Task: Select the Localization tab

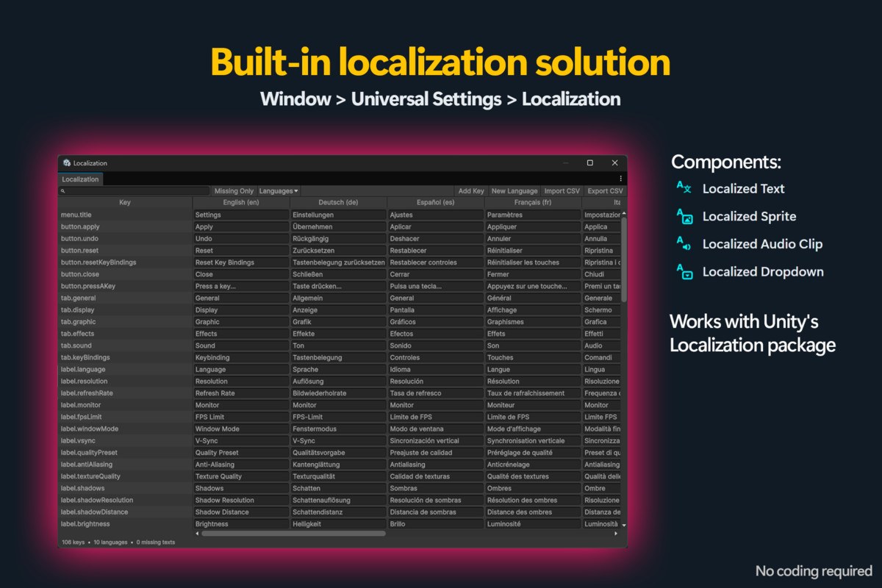Action: click(80, 179)
